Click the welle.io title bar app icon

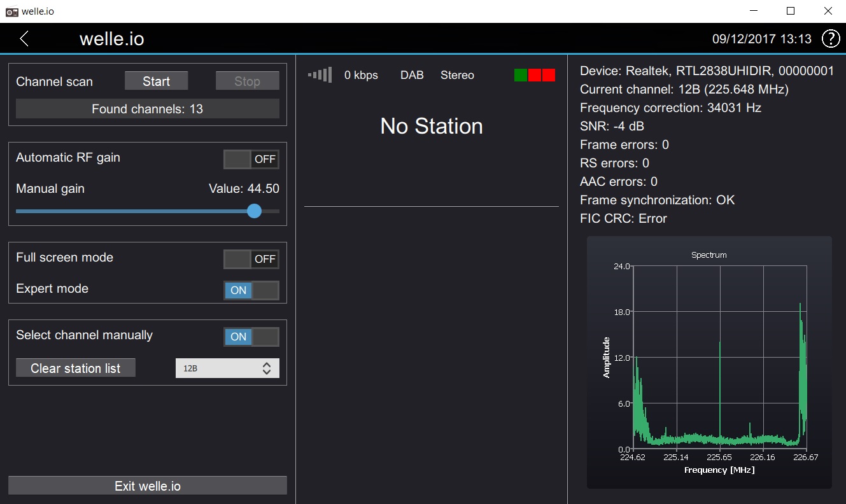[11, 11]
